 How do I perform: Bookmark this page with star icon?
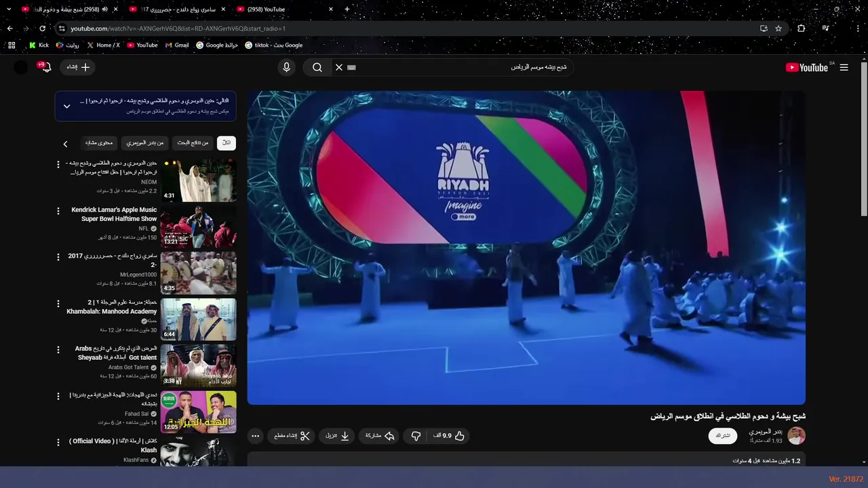[x=778, y=28]
